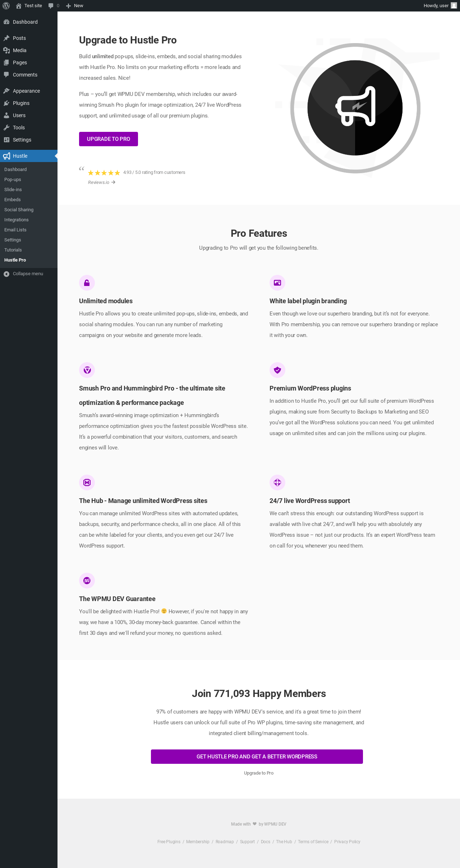Click the WordPress logo icon
The width and height of the screenshot is (460, 868).
pyautogui.click(x=6, y=6)
